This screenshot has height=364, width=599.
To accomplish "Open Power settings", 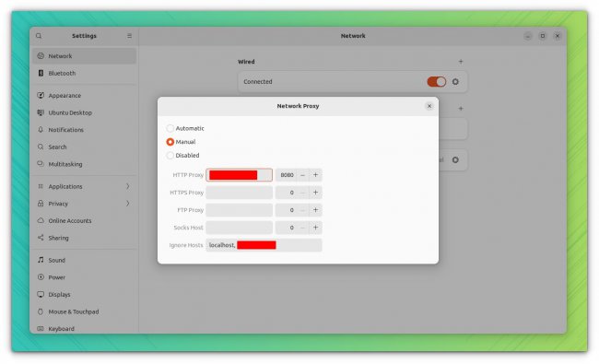I will [x=84, y=277].
